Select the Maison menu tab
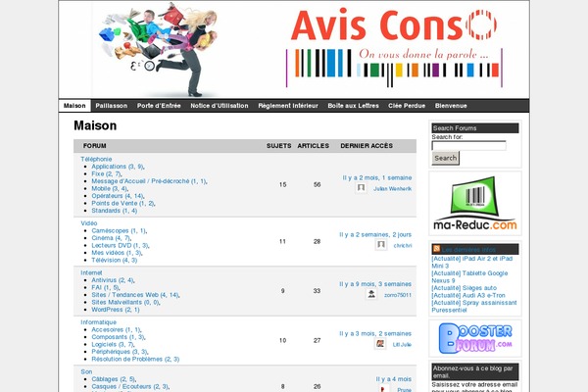The height and width of the screenshot is (392, 588). (x=74, y=106)
